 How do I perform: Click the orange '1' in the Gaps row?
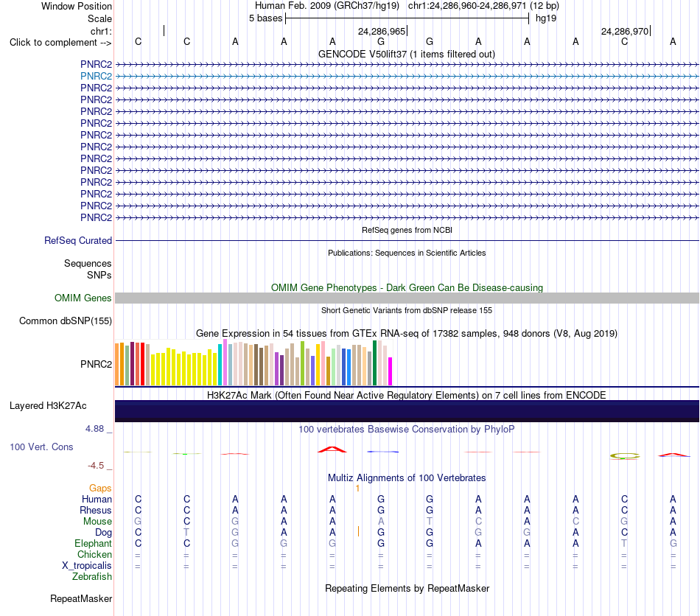357,489
